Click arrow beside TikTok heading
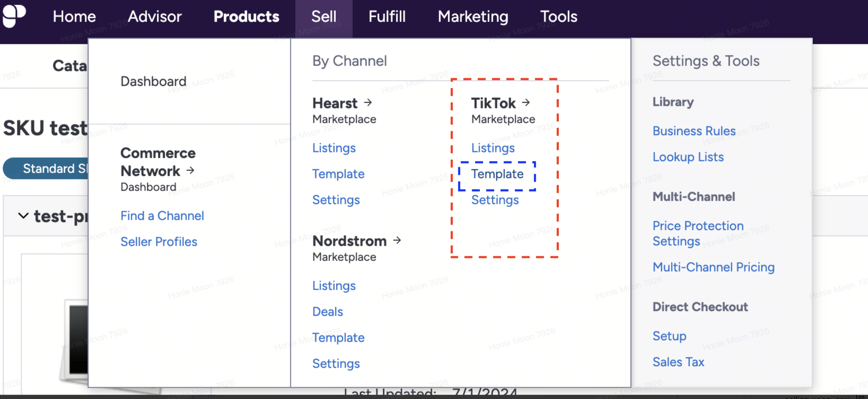 pos(526,102)
